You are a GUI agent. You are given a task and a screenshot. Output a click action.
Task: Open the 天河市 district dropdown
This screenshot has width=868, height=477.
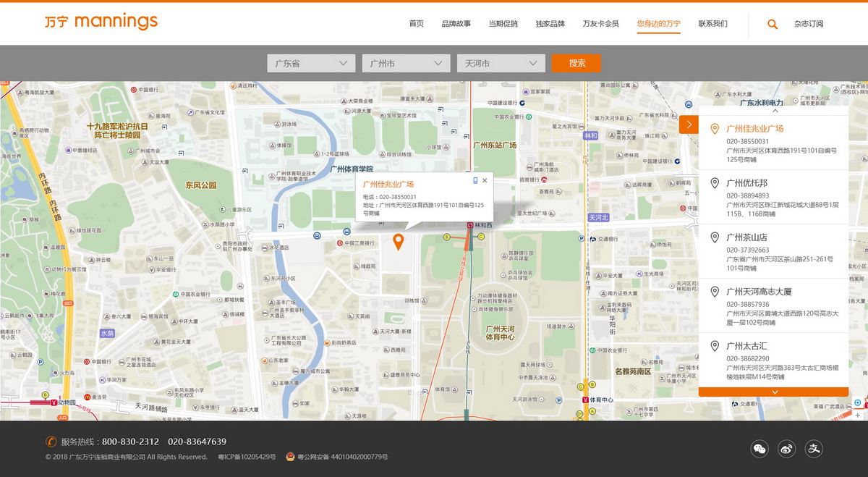[x=501, y=63]
